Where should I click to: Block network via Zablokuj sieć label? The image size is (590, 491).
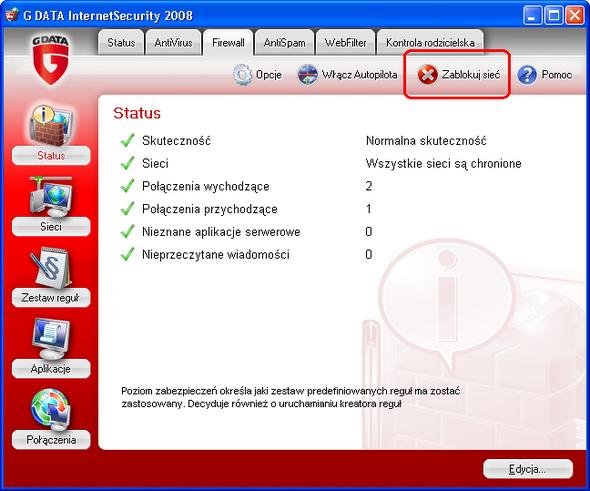pyautogui.click(x=471, y=74)
